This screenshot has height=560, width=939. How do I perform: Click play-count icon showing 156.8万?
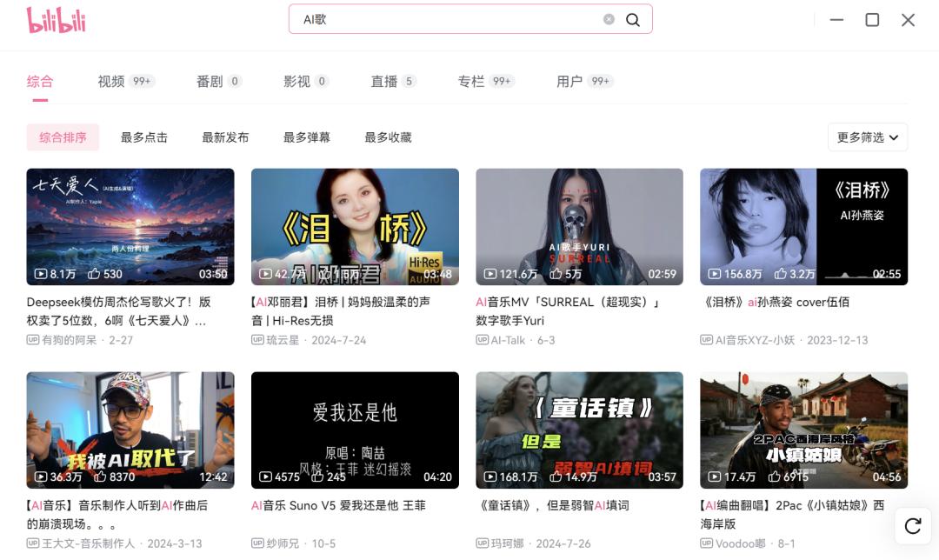(715, 274)
